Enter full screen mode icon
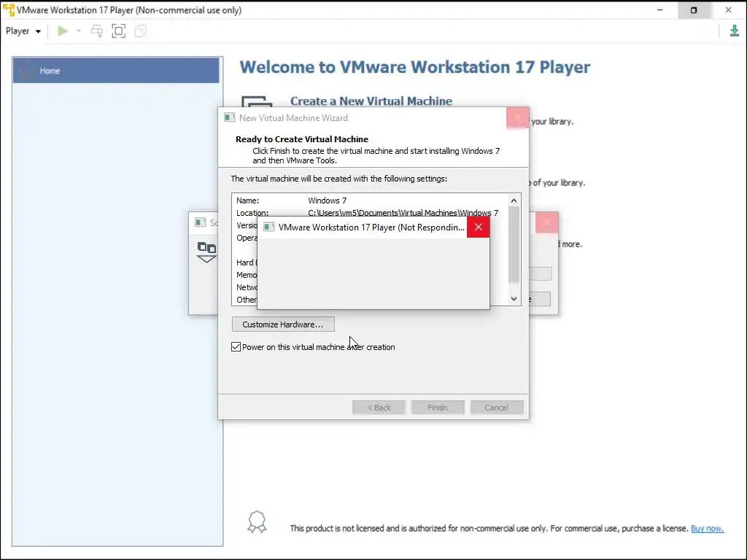The width and height of the screenshot is (747, 560). click(119, 31)
